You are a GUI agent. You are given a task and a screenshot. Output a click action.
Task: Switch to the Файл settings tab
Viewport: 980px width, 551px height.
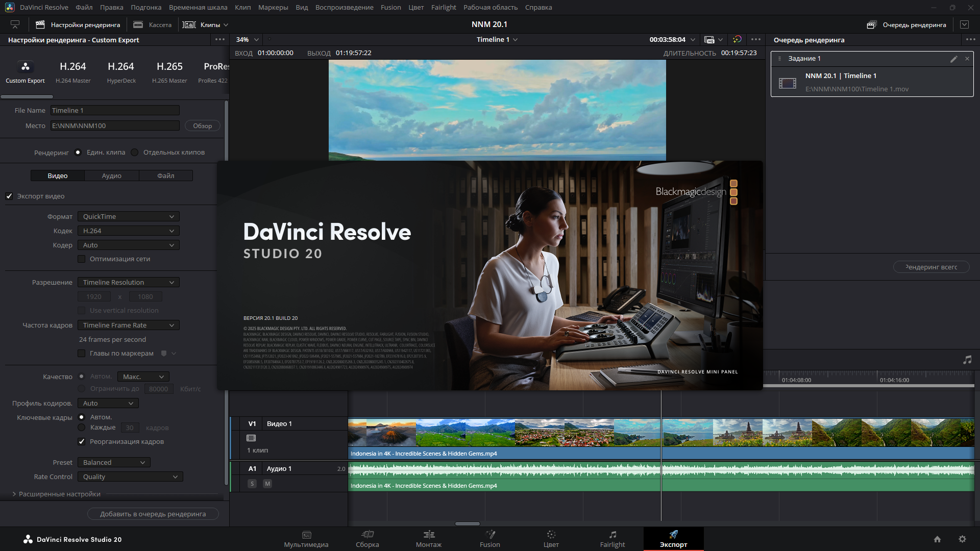[166, 176]
